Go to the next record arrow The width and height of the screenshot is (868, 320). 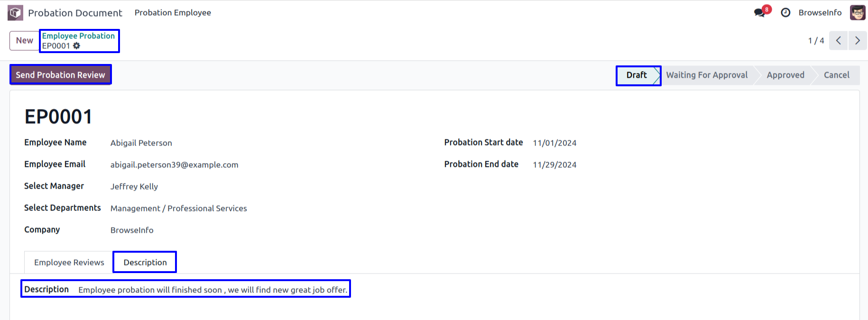(x=857, y=41)
